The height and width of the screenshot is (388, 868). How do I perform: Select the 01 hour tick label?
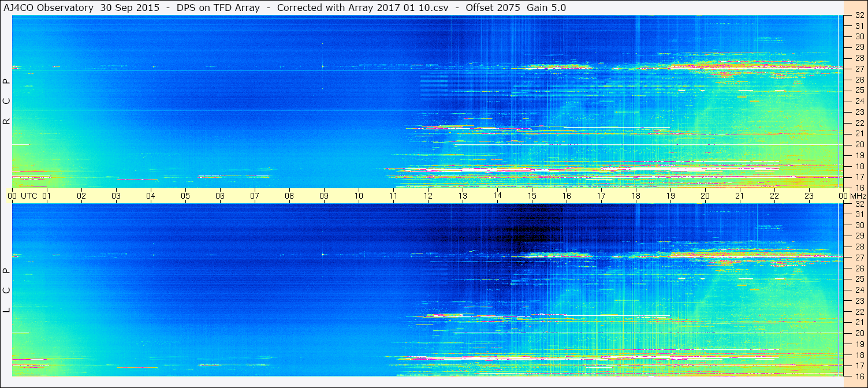pyautogui.click(x=47, y=196)
